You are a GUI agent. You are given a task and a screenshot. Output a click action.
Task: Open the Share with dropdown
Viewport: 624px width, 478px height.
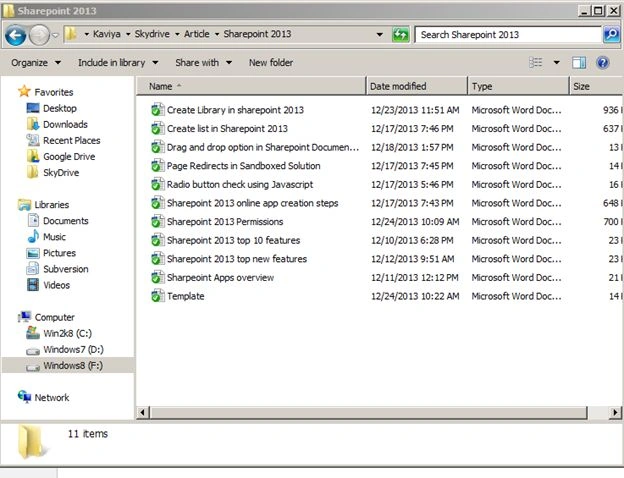point(203,62)
